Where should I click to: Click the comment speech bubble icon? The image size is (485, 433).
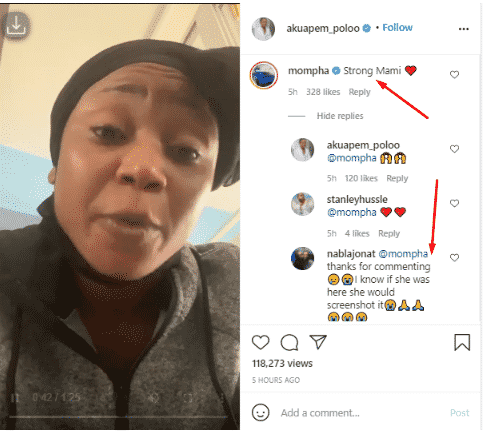coord(289,342)
